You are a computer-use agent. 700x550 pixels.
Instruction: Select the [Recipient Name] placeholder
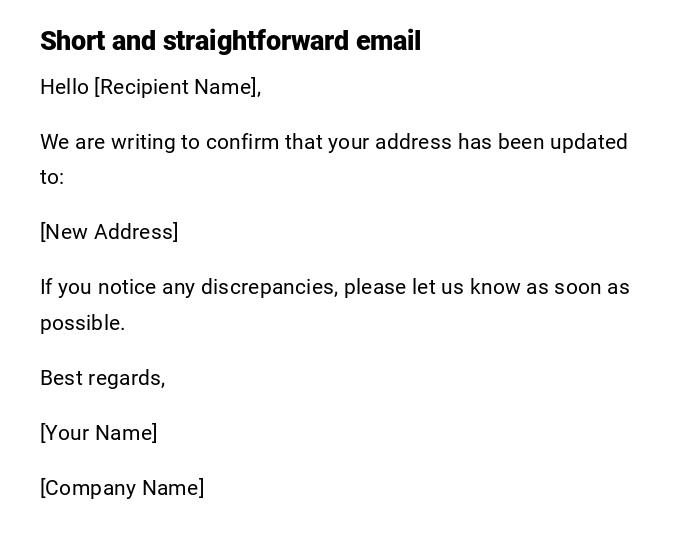click(177, 87)
